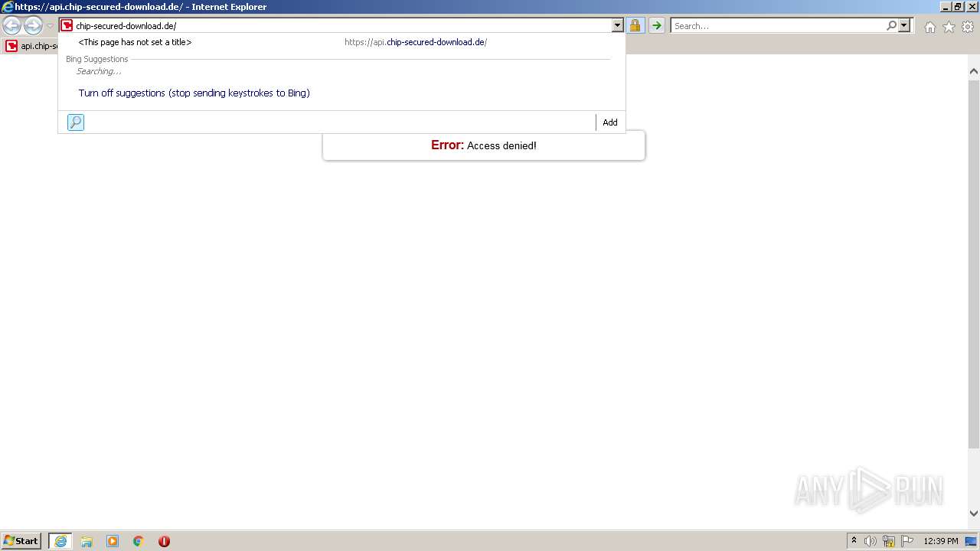Click the Add search provider button
Viewport: 980px width, 551px height.
point(610,122)
